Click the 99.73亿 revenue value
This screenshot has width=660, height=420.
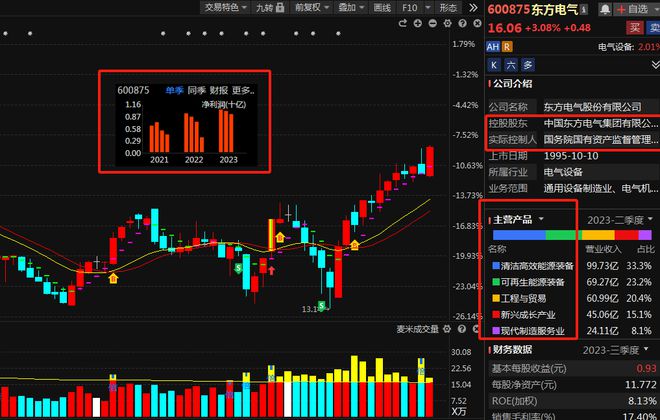602,266
